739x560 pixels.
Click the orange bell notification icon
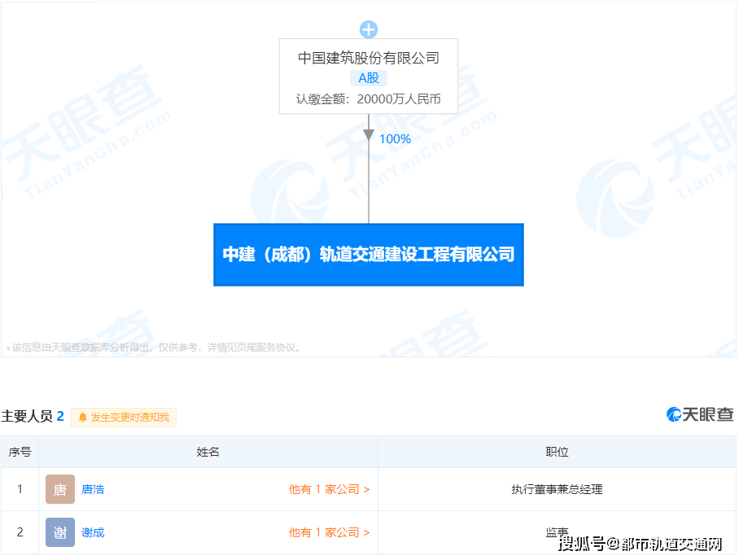(82, 418)
